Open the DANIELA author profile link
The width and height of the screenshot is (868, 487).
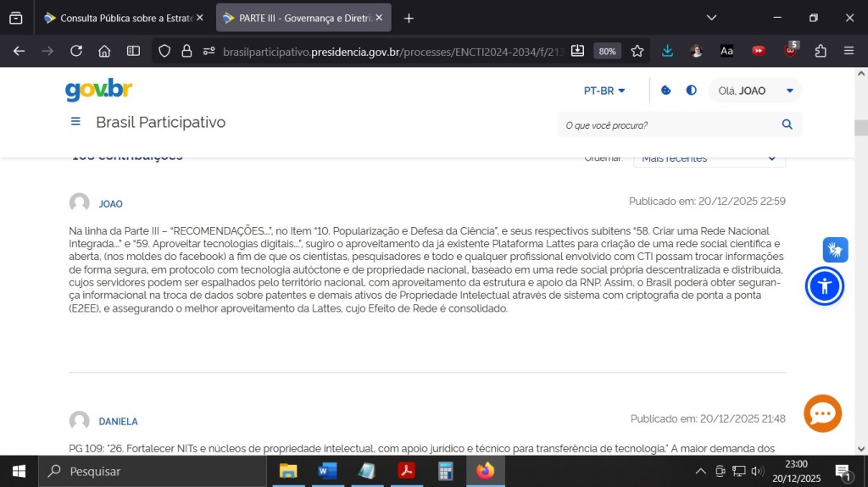click(118, 421)
